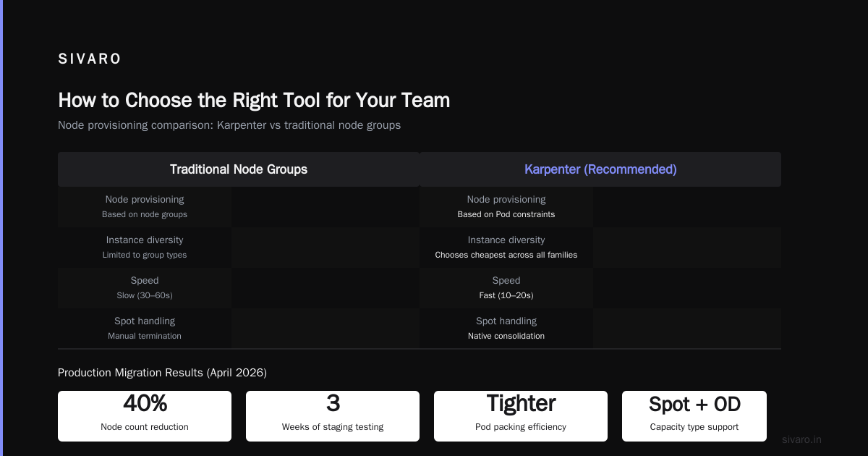Click 'Based on node groups' text

(x=145, y=214)
